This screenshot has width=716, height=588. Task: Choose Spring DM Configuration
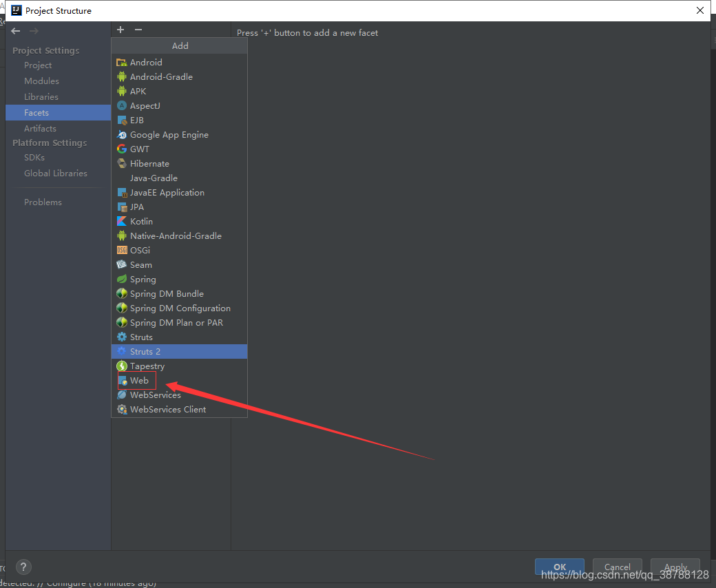180,308
